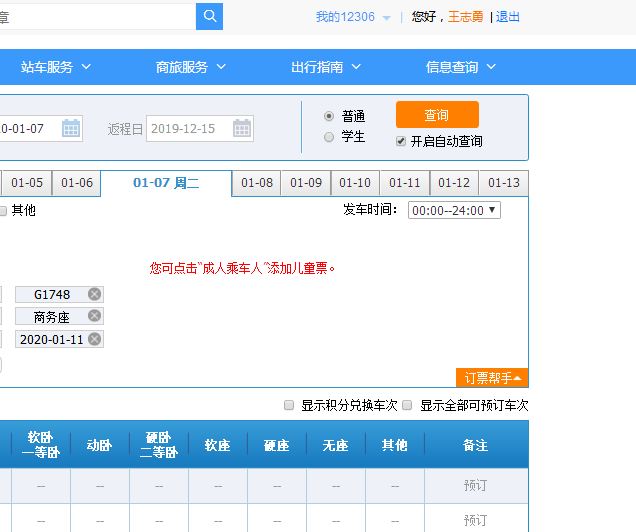The width and height of the screenshot is (636, 532).
Task: Toggle the 开启自动查询 checkbox
Action: click(x=401, y=141)
